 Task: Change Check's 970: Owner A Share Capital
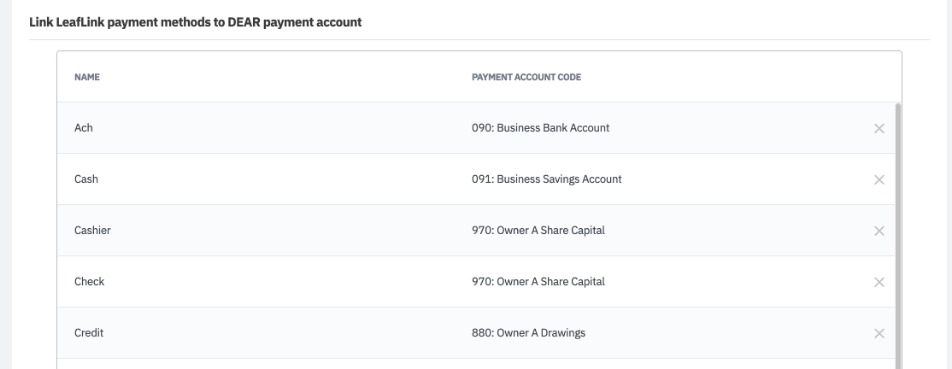(538, 282)
